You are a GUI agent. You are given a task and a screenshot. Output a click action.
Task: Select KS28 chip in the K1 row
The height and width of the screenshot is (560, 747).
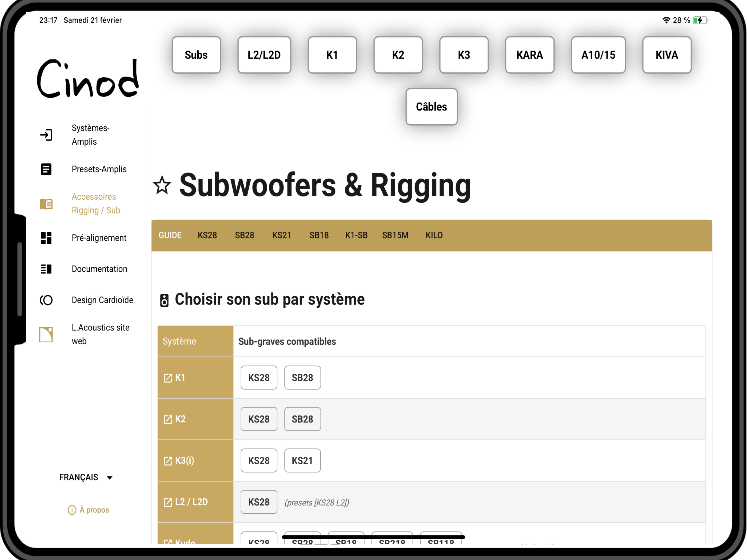point(259,378)
